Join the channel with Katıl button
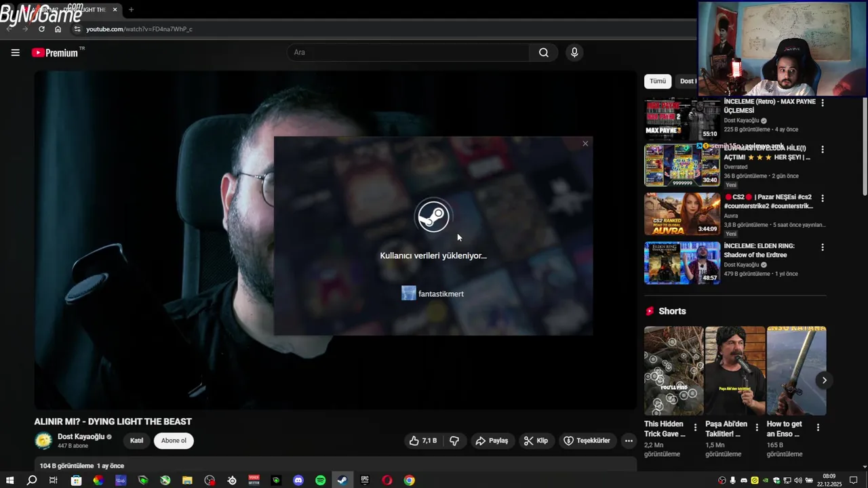Screen dimensions: 868x488 [136, 441]
